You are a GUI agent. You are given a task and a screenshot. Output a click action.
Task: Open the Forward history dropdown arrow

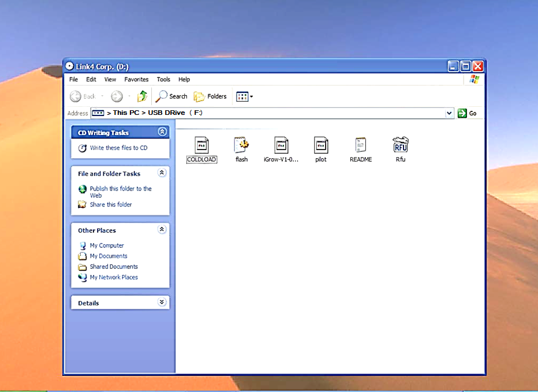click(x=129, y=96)
